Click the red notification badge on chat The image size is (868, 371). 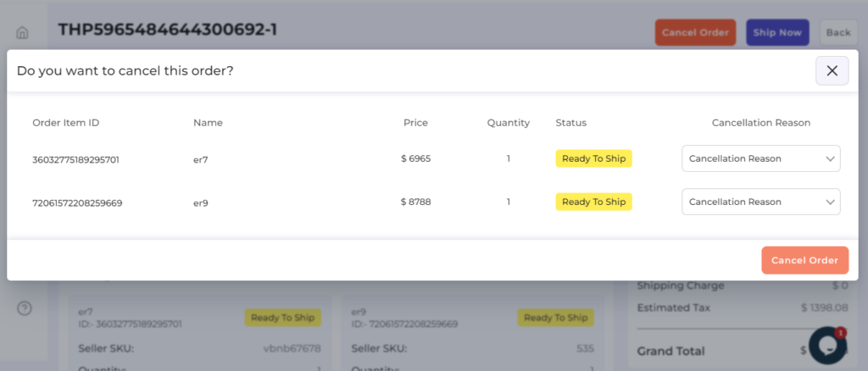click(841, 333)
